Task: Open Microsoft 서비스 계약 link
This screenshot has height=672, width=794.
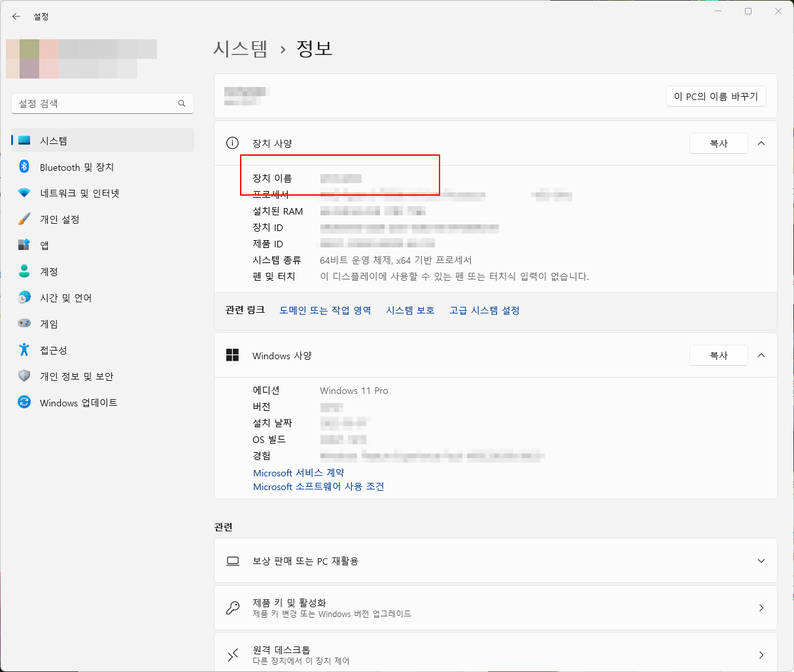Action: tap(299, 472)
